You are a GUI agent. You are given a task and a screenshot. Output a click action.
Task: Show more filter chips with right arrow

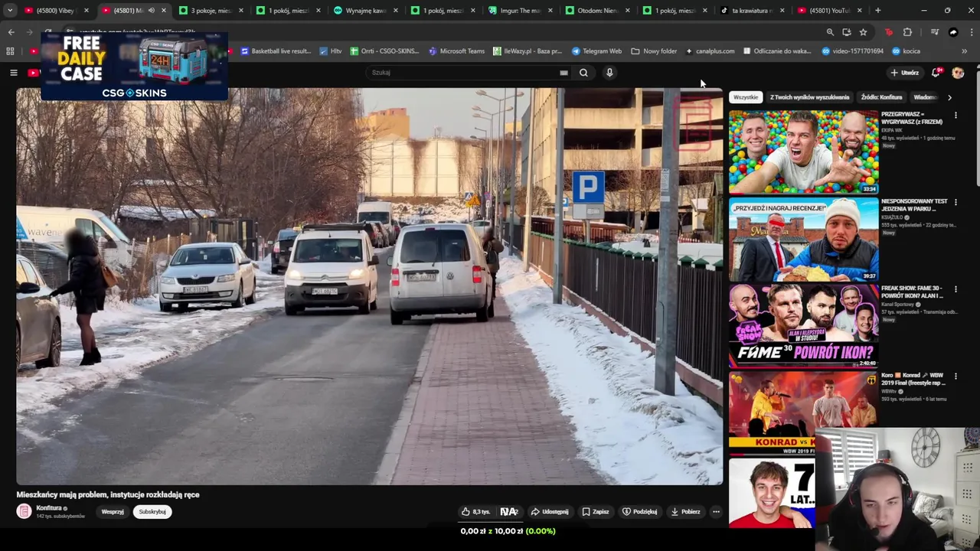point(949,97)
